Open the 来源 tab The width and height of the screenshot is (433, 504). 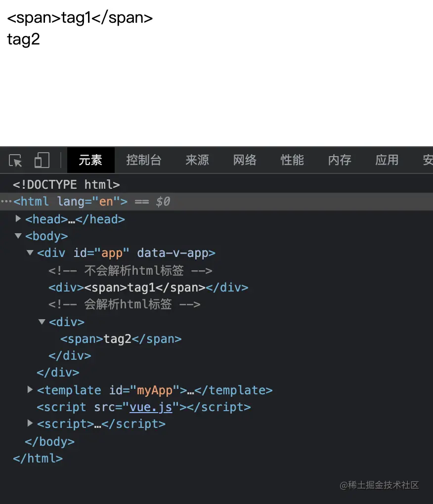coord(197,160)
